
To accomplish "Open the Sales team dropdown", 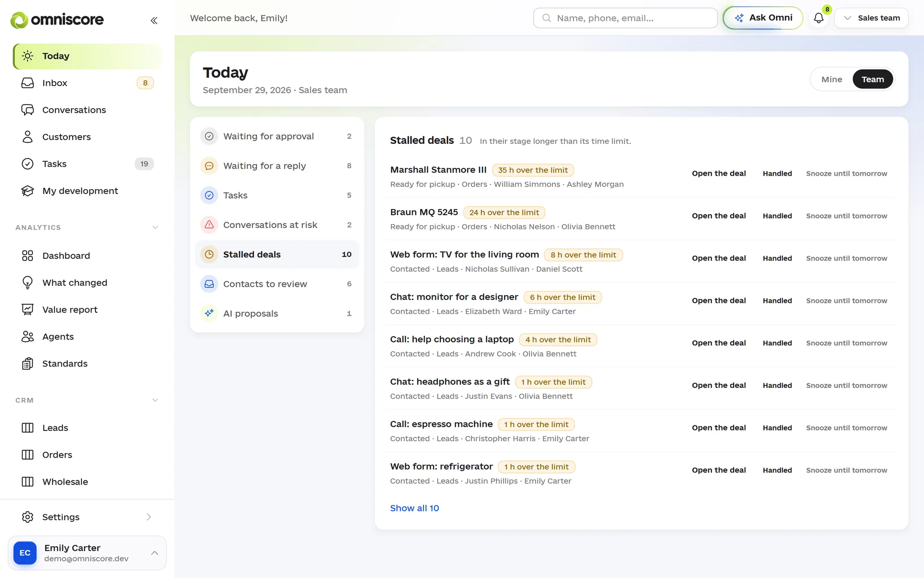I will pyautogui.click(x=871, y=18).
